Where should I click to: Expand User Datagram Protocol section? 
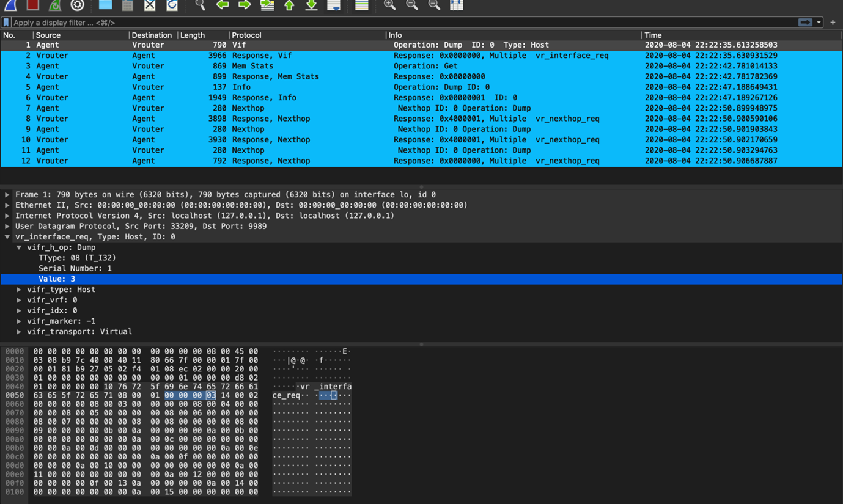(7, 226)
